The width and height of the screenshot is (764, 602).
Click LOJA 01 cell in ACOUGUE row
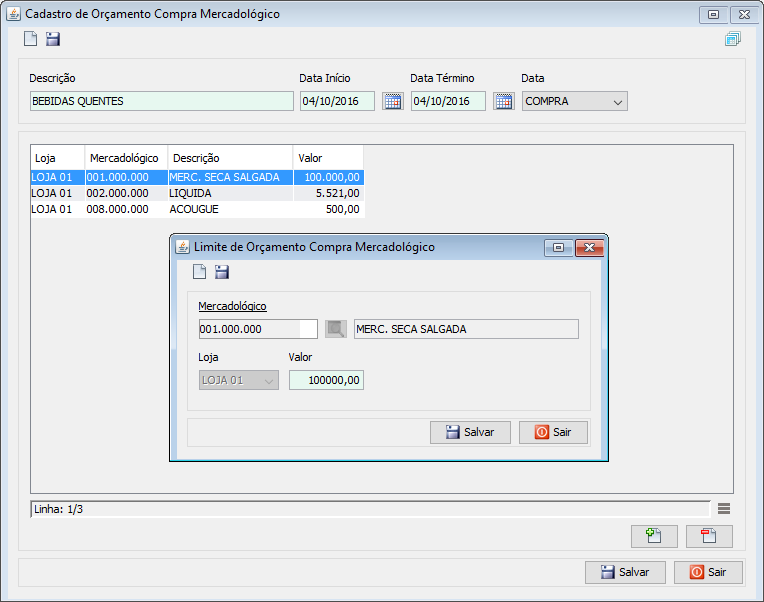click(57, 209)
